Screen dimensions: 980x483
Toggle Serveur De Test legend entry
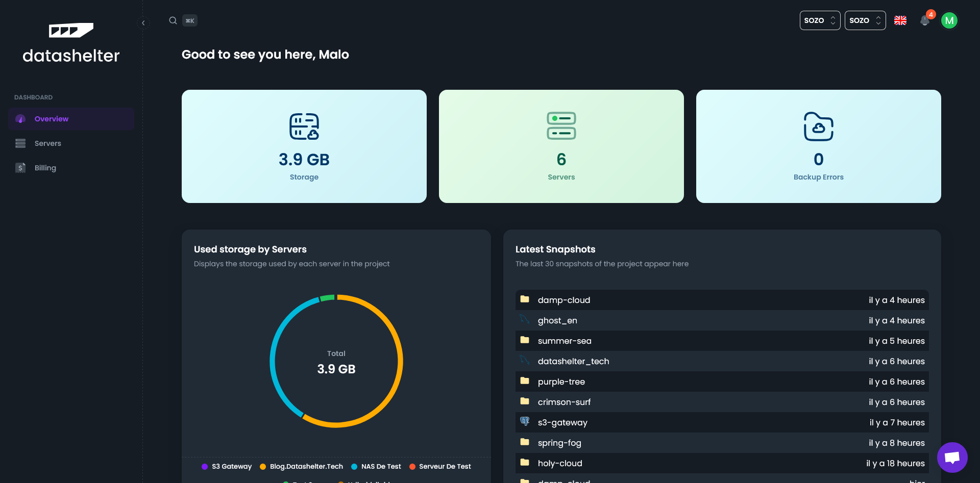pos(440,466)
